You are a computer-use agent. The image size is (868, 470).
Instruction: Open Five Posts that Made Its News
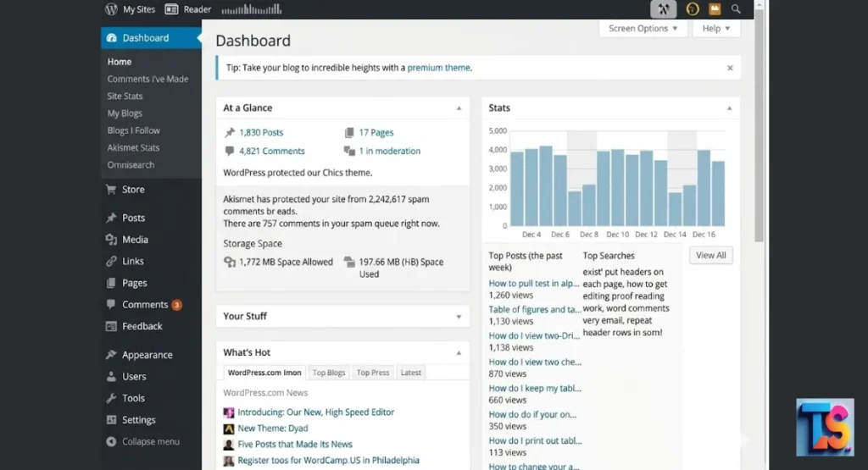tap(294, 444)
